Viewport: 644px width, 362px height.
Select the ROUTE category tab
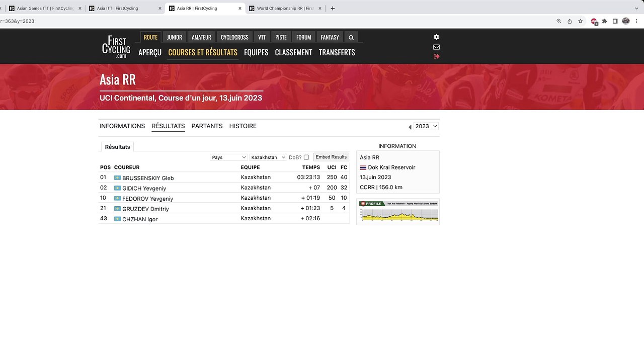point(150,37)
